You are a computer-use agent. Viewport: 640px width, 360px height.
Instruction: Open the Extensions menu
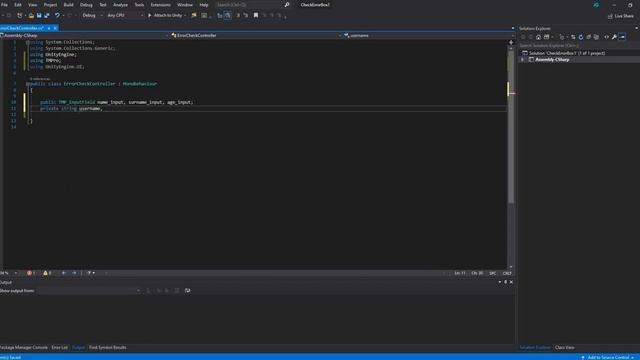160,5
